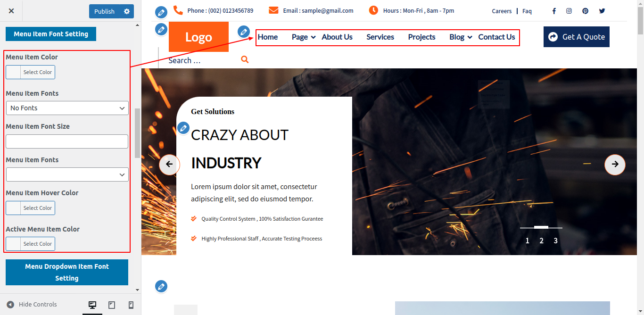Click the Pinterest icon in header

pyautogui.click(x=585, y=11)
